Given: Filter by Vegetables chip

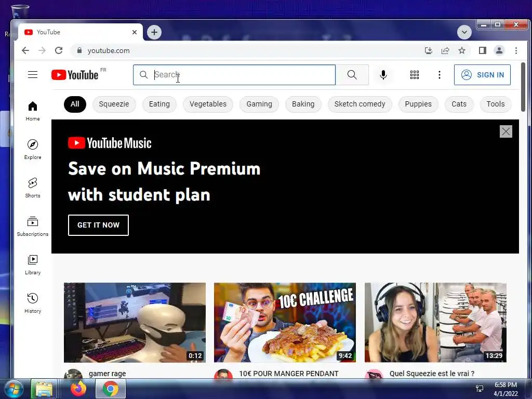Looking at the screenshot, I should pos(208,104).
